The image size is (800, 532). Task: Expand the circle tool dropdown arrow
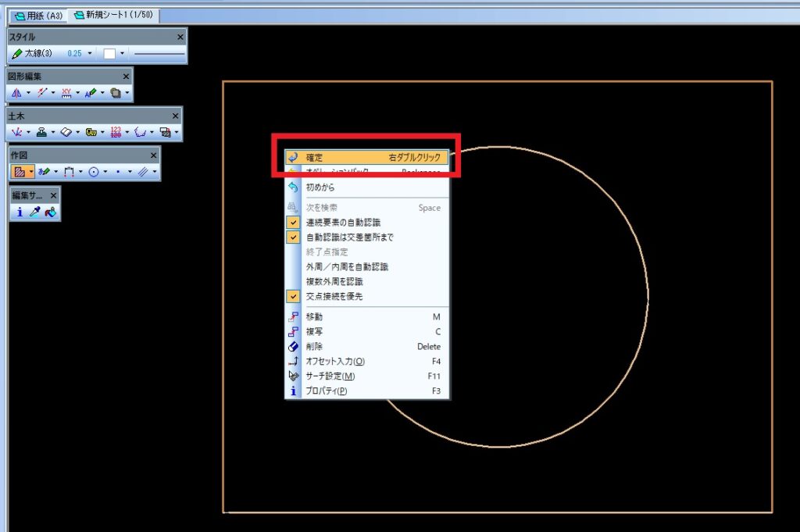tap(105, 171)
